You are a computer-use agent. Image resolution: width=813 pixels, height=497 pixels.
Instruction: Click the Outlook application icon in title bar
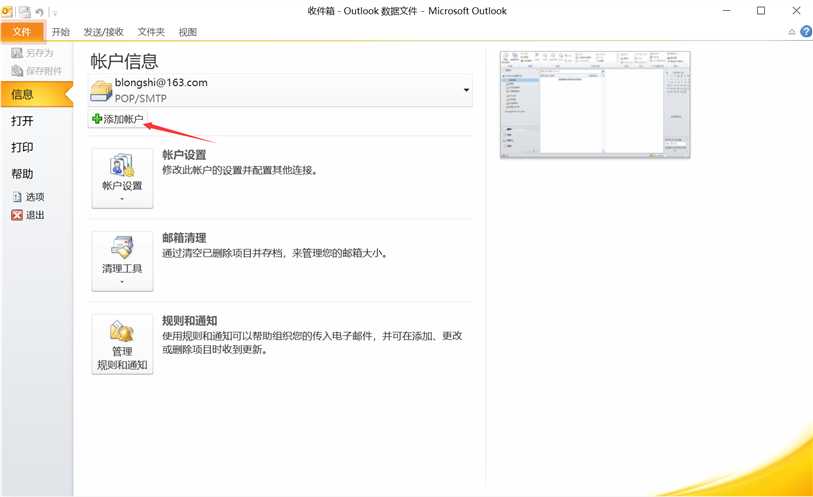7,11
